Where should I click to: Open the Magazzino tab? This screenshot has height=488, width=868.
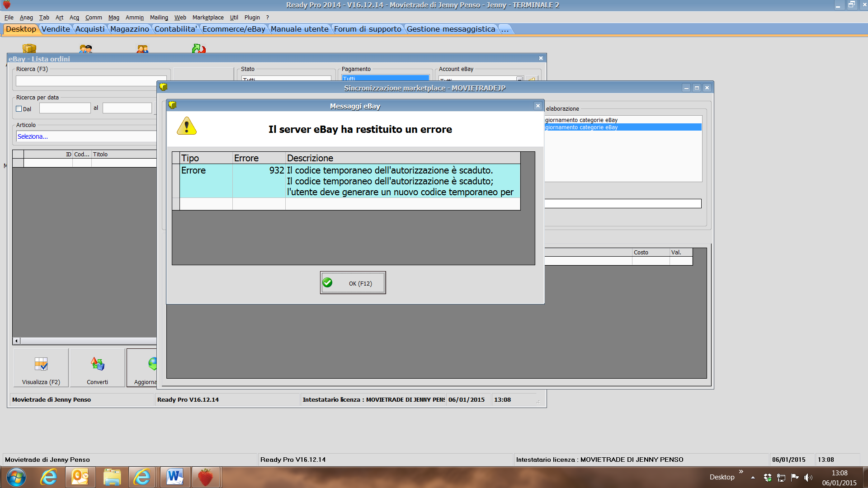point(129,29)
